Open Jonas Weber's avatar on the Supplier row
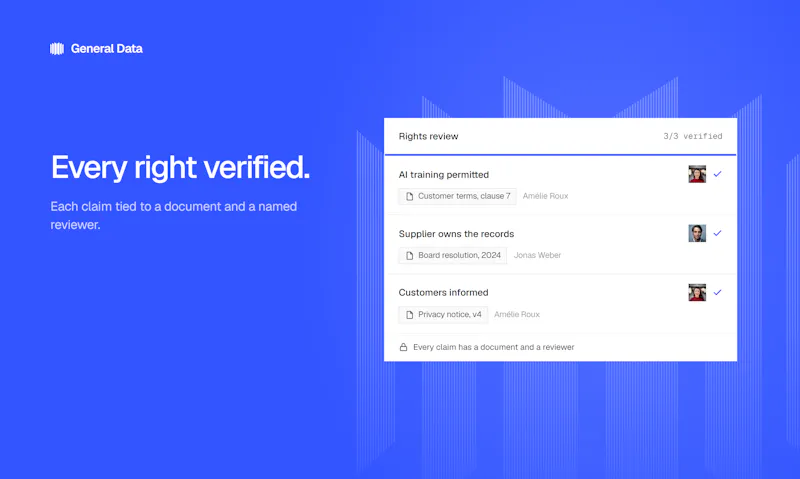 (697, 233)
